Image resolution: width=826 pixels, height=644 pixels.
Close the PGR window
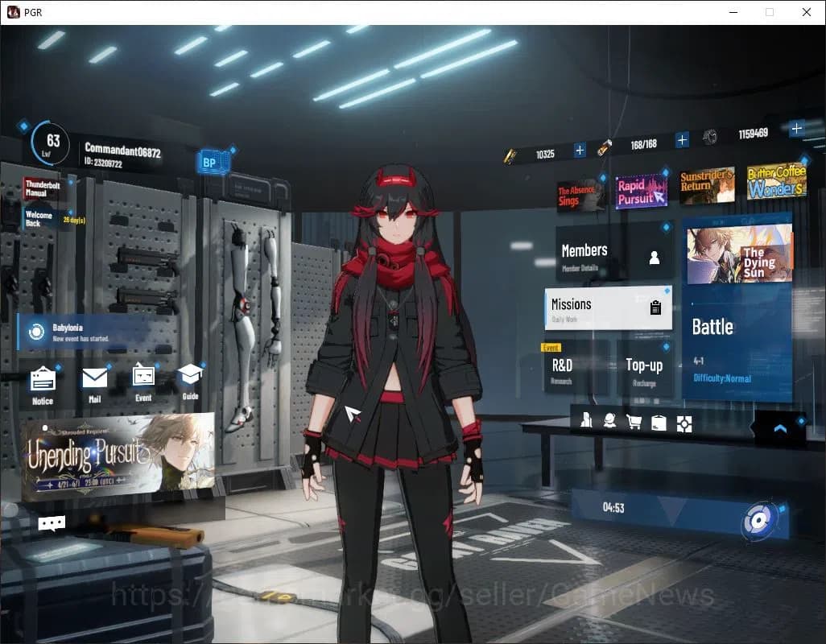point(807,12)
